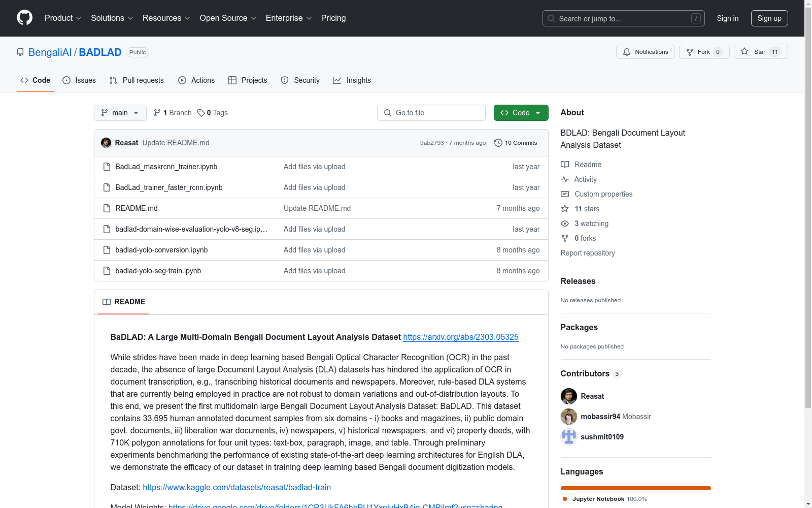Viewport: 812px width, 508px height.
Task: Open the BengaliAI organization link
Action: pos(50,52)
